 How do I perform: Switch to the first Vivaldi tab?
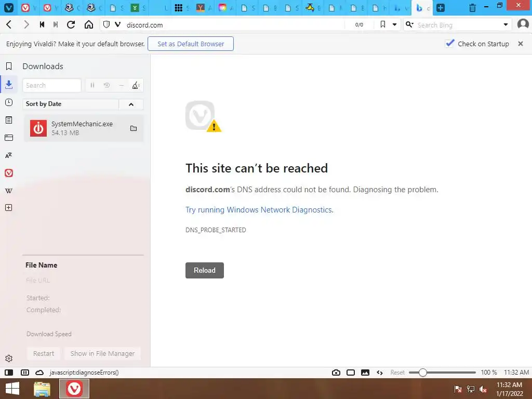(29, 7)
